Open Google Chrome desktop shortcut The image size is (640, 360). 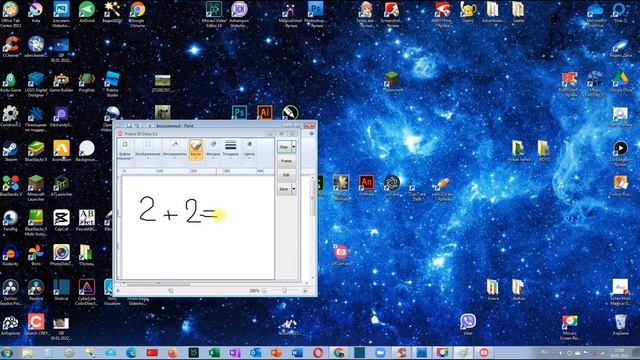pos(138,14)
